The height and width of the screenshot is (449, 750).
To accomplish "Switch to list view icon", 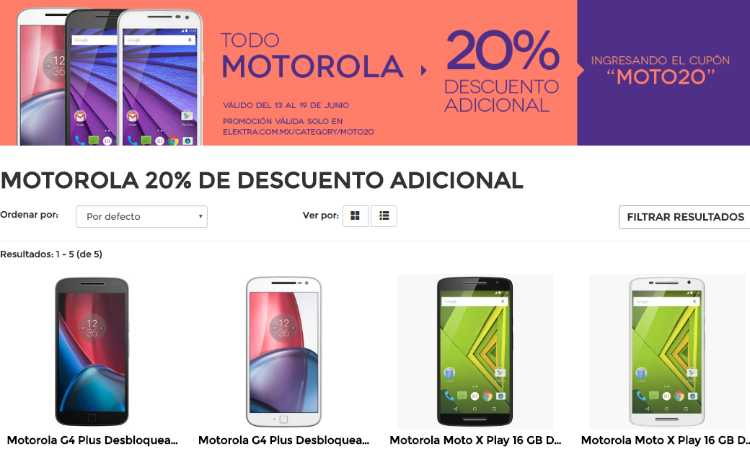I will click(384, 216).
